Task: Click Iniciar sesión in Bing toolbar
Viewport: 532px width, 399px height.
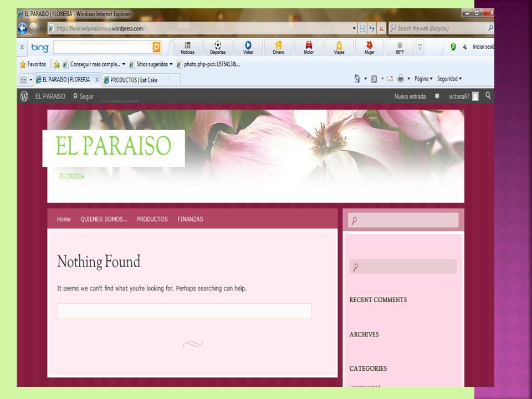Action: [483, 47]
